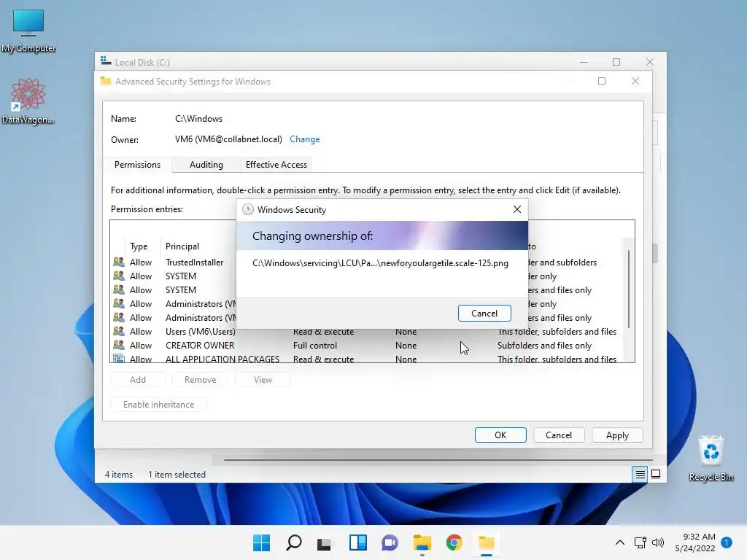Switch Local Disk window to large icons view
The image size is (747, 560).
click(x=656, y=474)
